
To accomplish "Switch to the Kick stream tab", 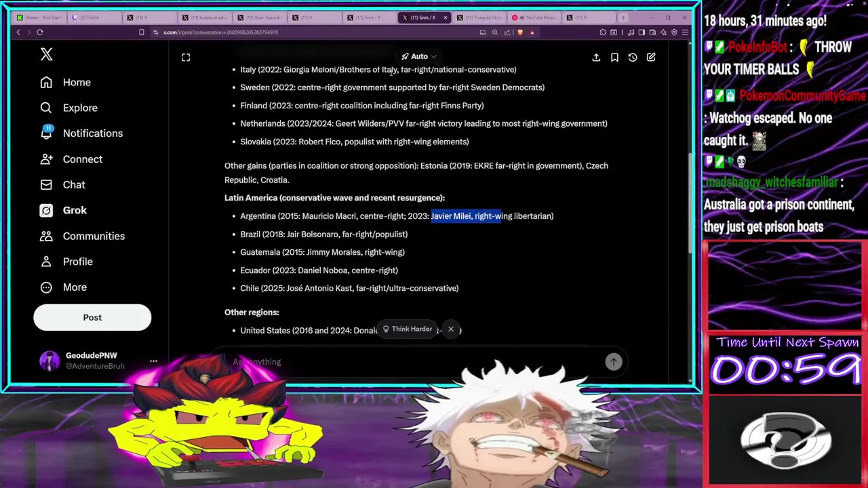I will pos(39,18).
